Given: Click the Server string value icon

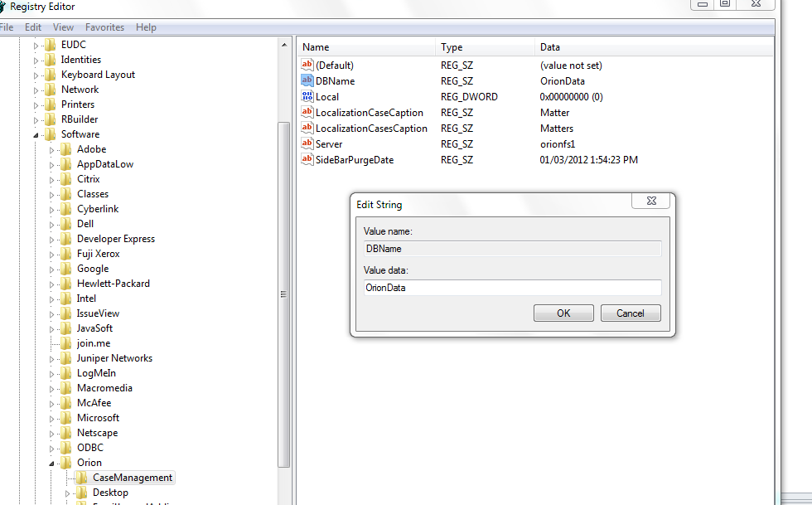Looking at the screenshot, I should pos(307,143).
